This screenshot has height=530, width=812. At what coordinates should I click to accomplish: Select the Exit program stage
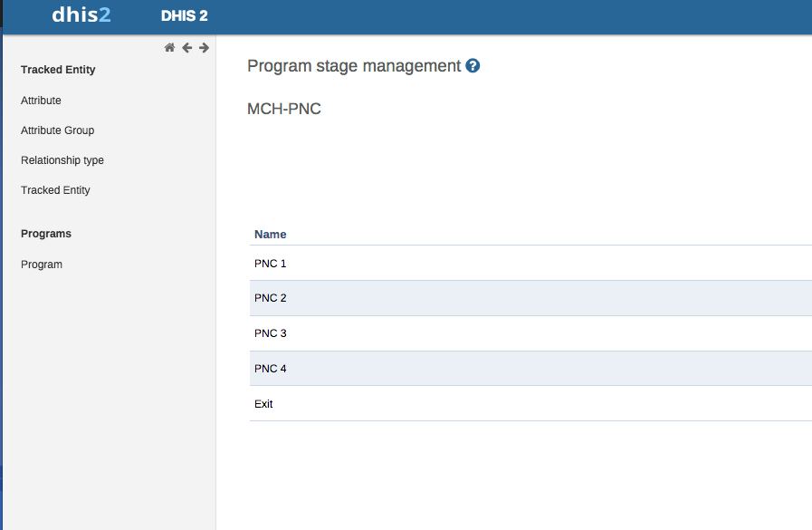pos(263,404)
